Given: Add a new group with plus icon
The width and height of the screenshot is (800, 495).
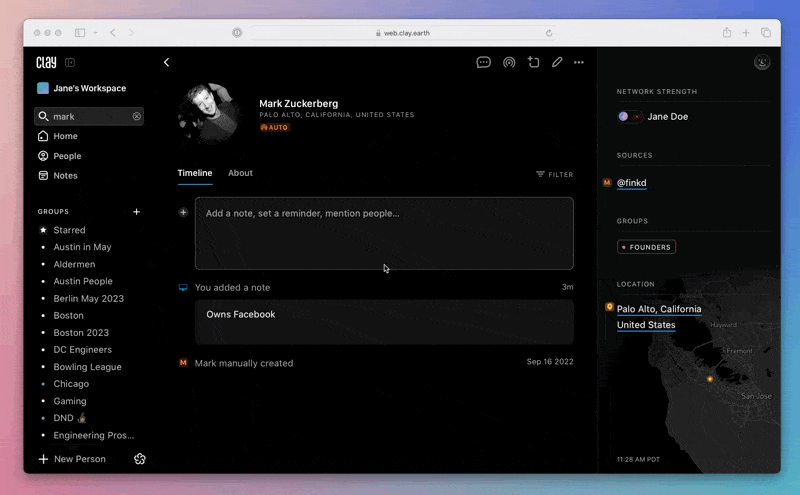Looking at the screenshot, I should click(136, 212).
